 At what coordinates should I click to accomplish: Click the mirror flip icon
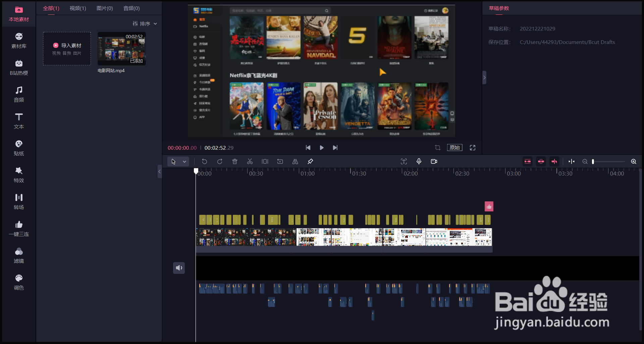[295, 162]
